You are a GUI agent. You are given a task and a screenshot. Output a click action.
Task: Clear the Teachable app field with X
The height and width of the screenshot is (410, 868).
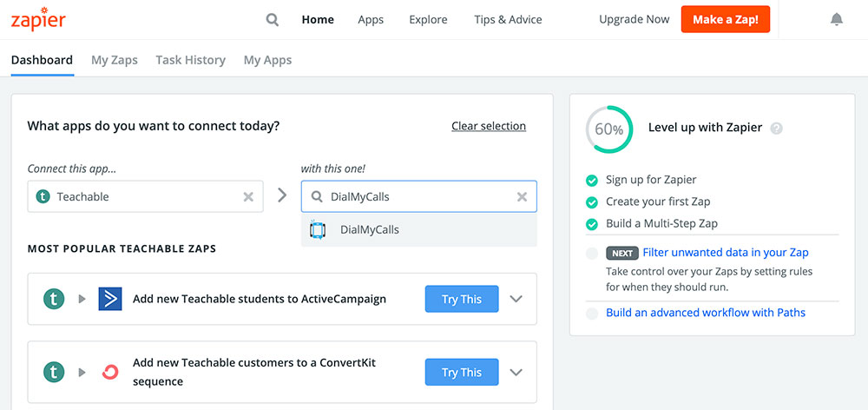coord(248,197)
